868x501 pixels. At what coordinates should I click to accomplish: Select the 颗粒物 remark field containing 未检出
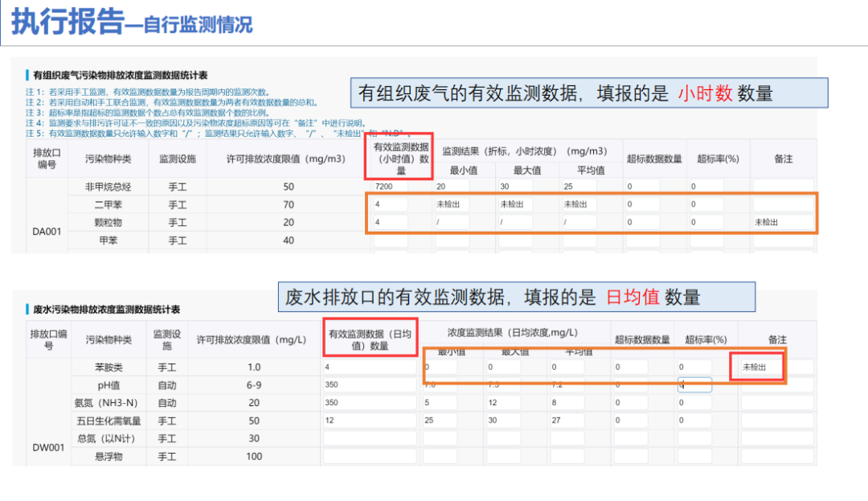click(x=782, y=222)
